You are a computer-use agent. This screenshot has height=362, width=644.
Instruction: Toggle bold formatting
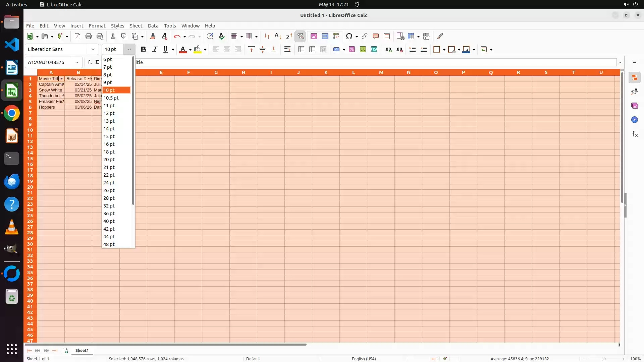click(144, 49)
